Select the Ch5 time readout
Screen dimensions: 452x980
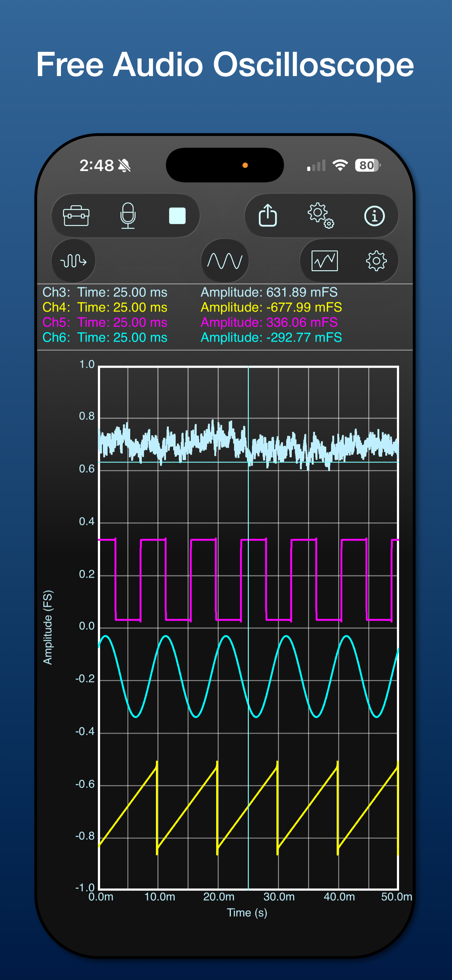122,322
